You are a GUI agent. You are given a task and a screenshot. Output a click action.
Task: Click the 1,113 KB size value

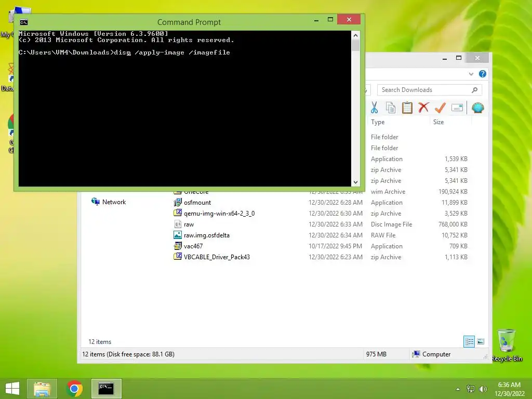pos(456,257)
